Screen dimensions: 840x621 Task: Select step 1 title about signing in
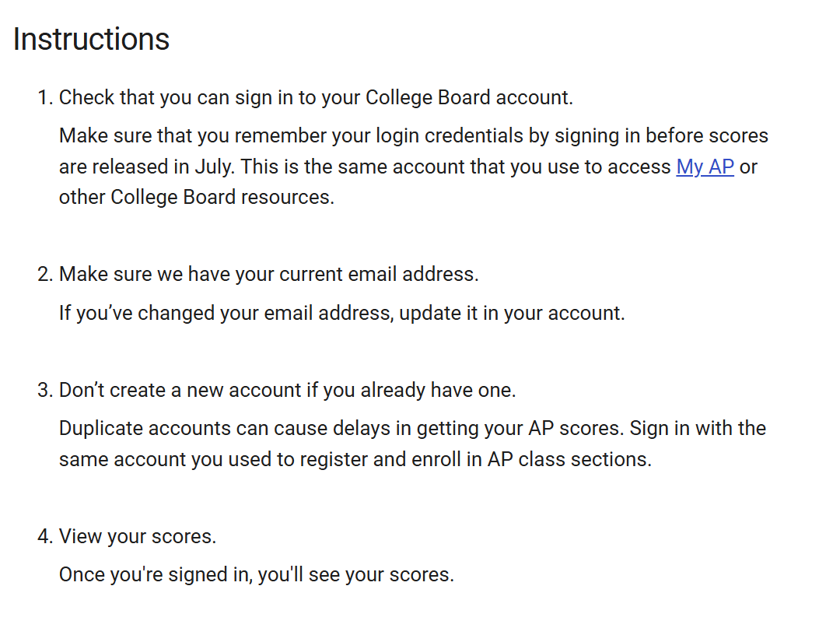click(x=316, y=97)
